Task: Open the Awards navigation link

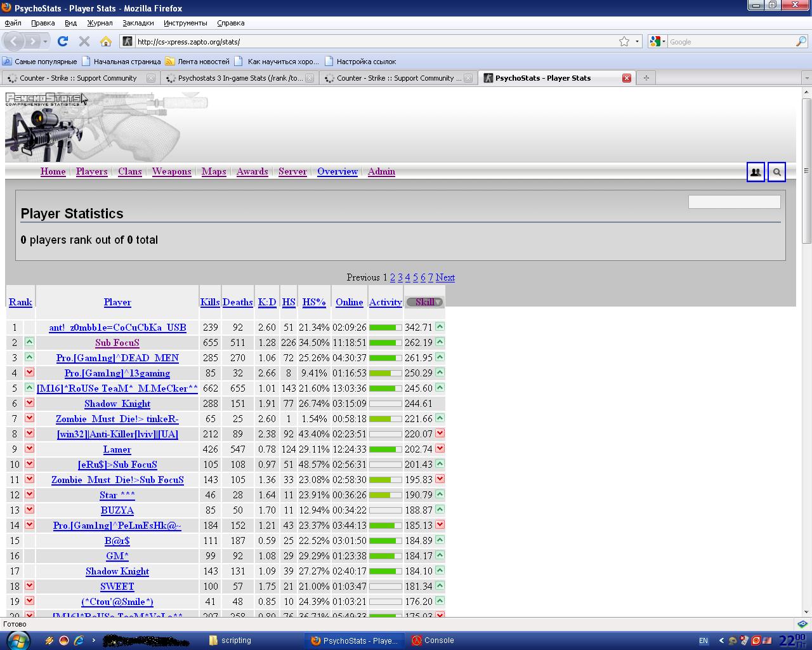Action: point(252,171)
